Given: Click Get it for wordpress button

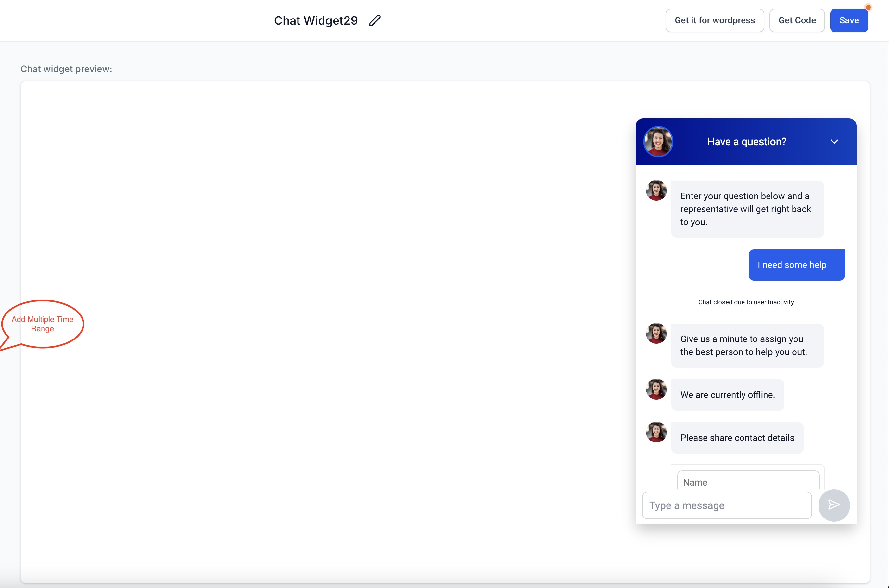Looking at the screenshot, I should 715,20.
